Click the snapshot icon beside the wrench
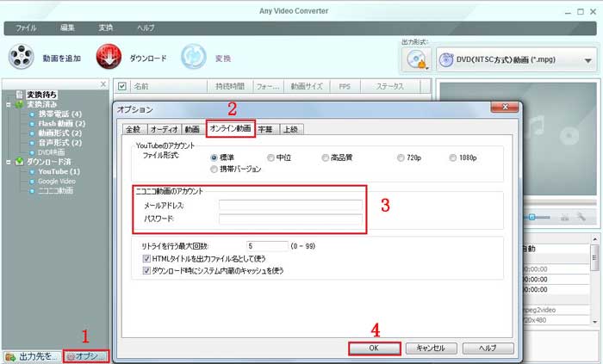Screen dimensions: 603x364 [564, 218]
